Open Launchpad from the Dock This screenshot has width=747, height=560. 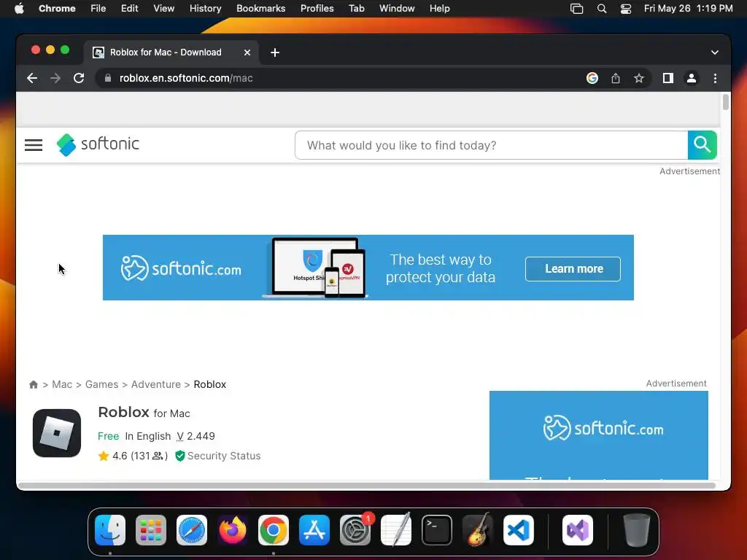151,530
